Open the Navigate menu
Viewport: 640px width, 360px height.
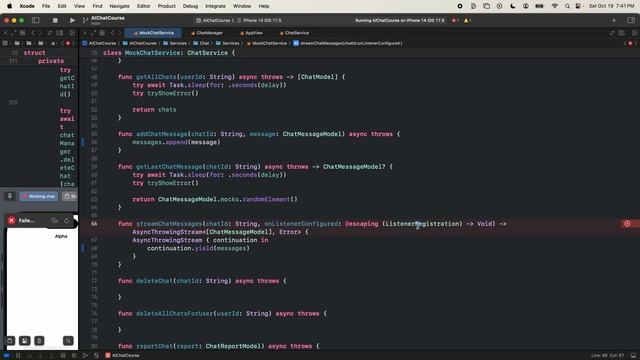coord(120,6)
